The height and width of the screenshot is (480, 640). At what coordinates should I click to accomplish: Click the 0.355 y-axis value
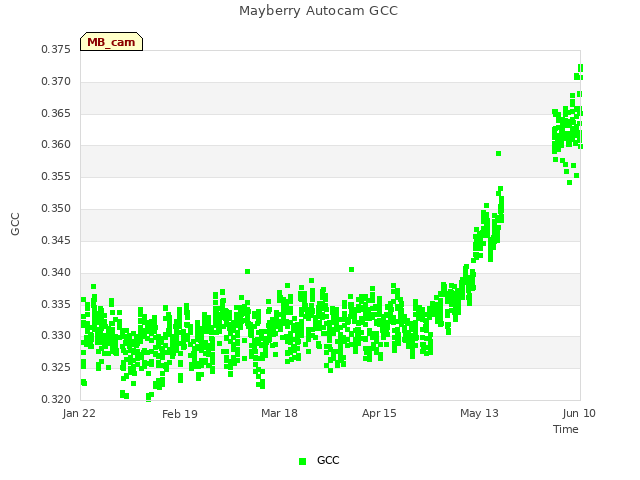56,177
